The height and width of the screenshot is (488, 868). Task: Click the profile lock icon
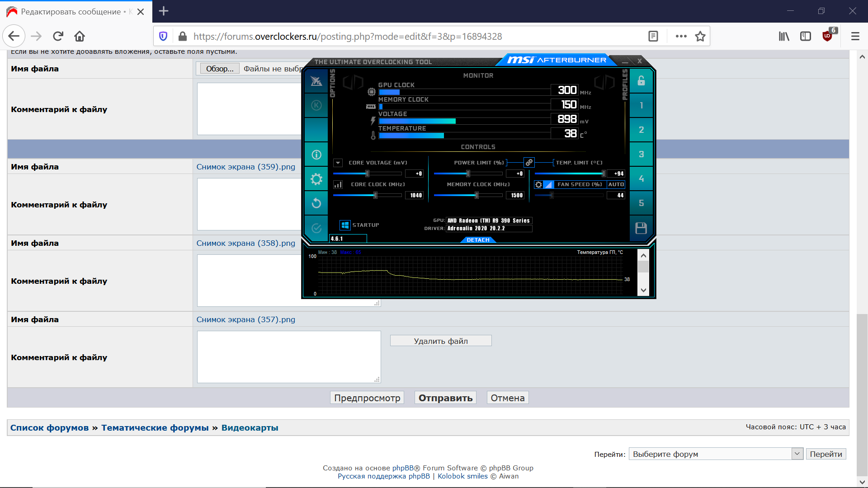641,81
